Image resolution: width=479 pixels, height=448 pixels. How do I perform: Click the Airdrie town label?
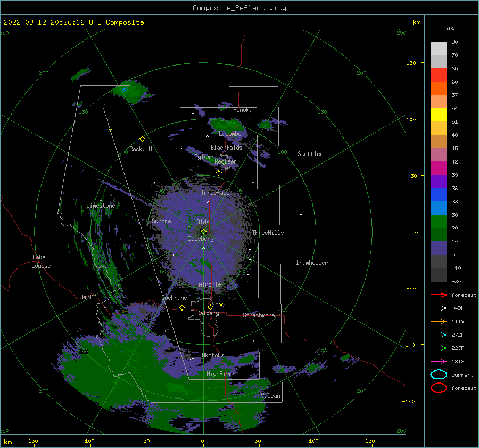tap(210, 284)
